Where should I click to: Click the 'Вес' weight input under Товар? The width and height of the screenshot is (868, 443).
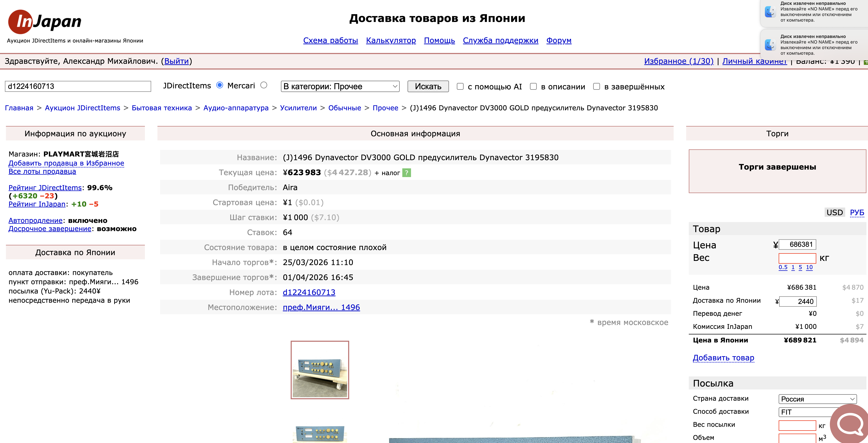coord(797,259)
